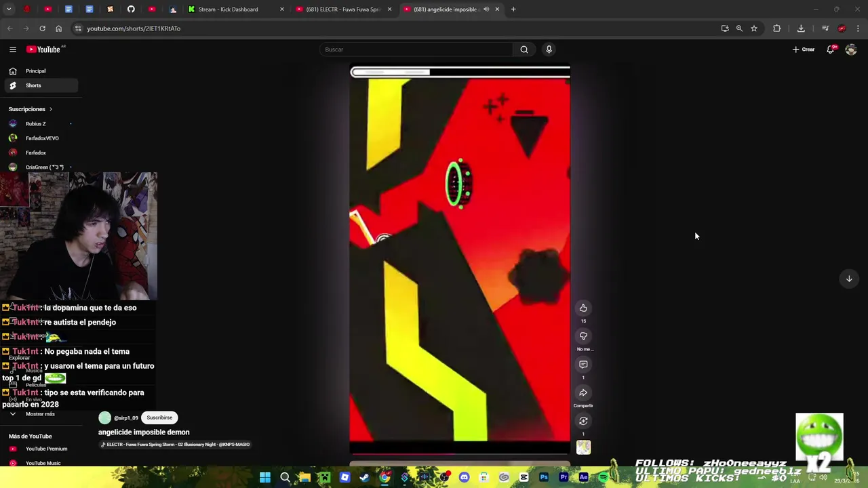
Task: Open the GitHub pinned tab
Action: (131, 9)
